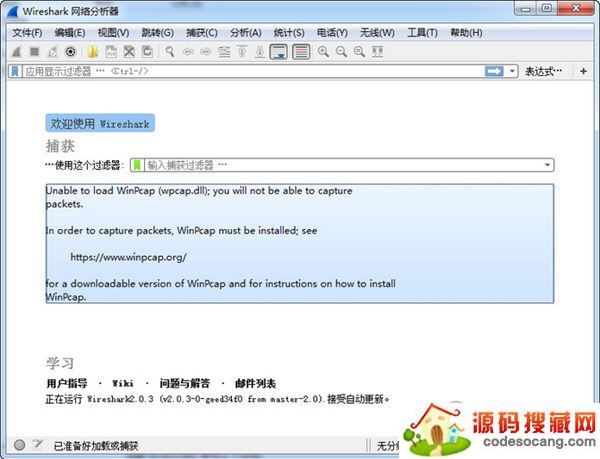Screen dimensions: 600x459
Task: Click the Unable to load WinPcap message line
Action: click(199, 190)
